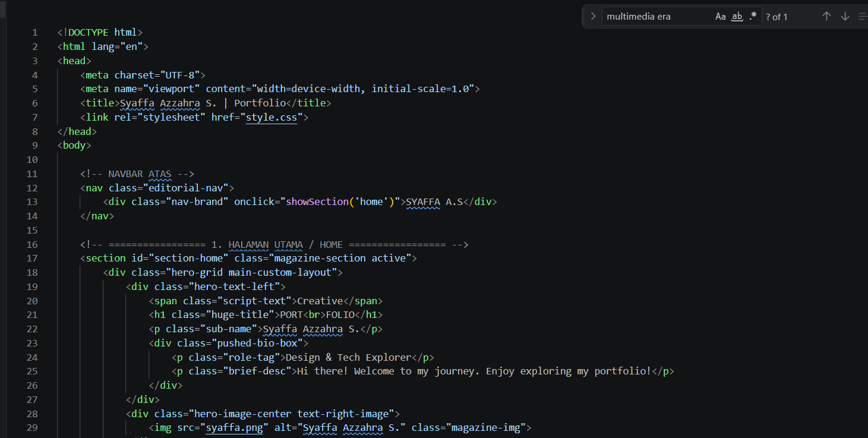Screen dimensions: 868x438
Task: Click the NAVBAR ATAS comment
Action: [x=137, y=174]
